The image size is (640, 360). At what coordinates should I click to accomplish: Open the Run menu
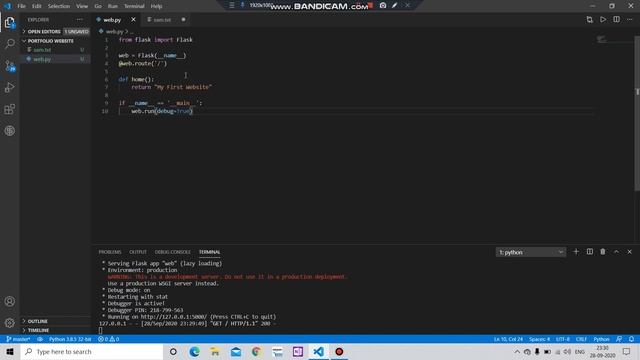click(x=113, y=6)
